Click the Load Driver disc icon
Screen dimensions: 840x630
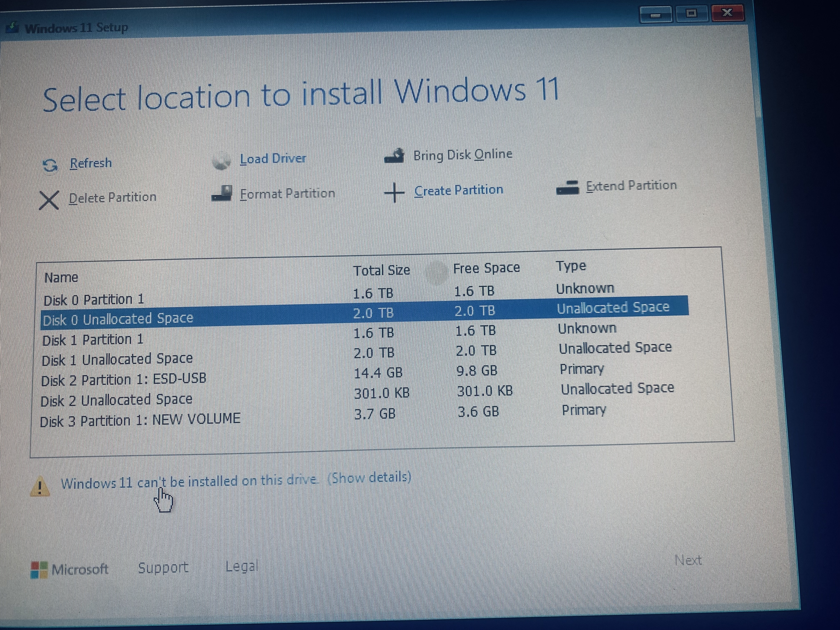click(x=221, y=161)
